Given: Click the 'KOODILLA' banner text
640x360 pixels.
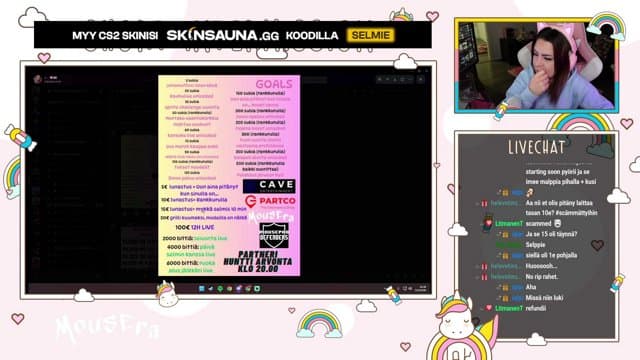Looking at the screenshot, I should (312, 36).
